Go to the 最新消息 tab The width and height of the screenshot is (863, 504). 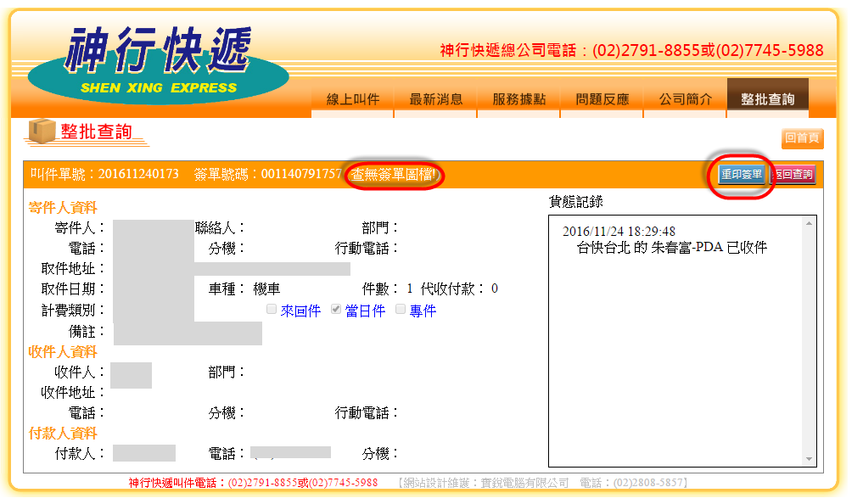436,99
